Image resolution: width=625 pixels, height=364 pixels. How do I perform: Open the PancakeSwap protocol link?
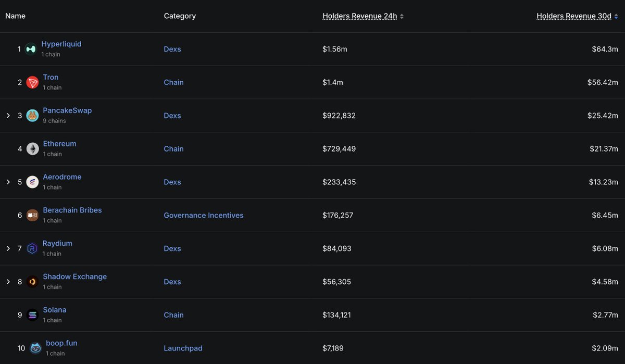coord(67,110)
